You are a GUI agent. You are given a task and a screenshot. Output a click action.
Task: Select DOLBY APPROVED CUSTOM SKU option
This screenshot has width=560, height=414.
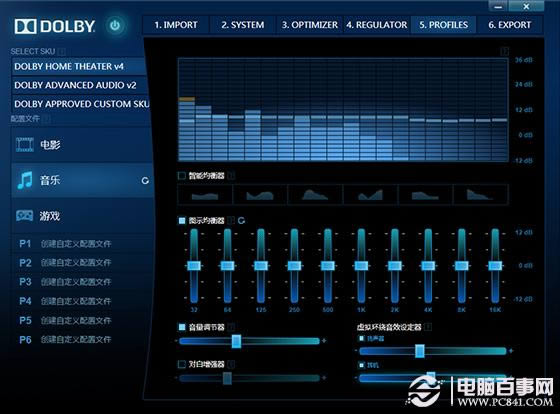80,104
